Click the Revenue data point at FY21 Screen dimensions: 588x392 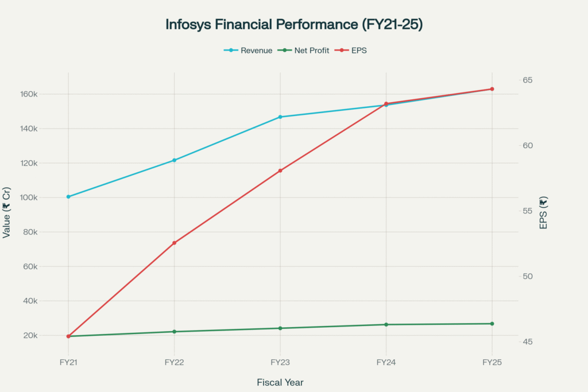68,197
